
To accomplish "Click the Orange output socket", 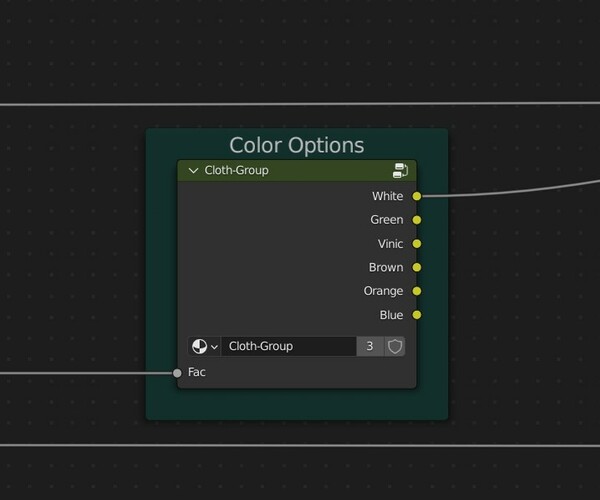I will coord(417,291).
